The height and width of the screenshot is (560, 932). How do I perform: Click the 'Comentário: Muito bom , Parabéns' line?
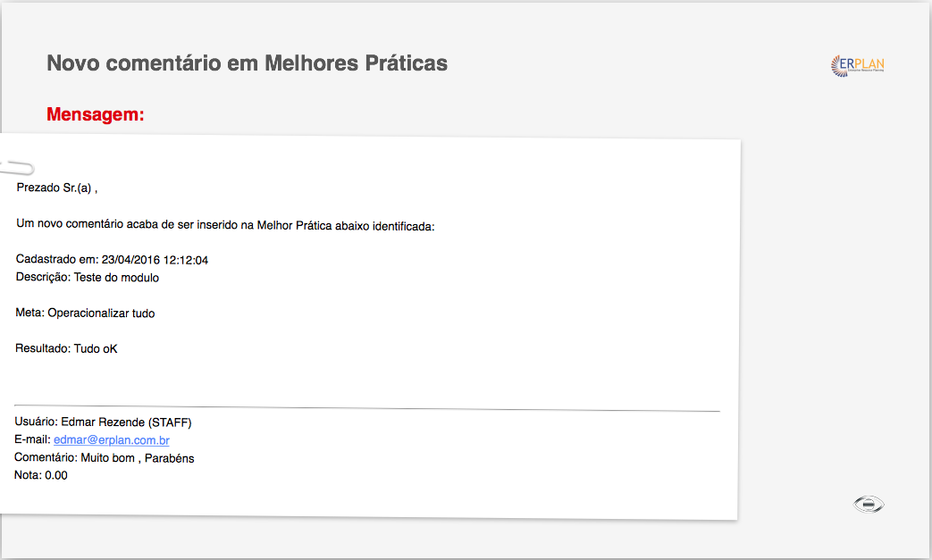tap(104, 458)
